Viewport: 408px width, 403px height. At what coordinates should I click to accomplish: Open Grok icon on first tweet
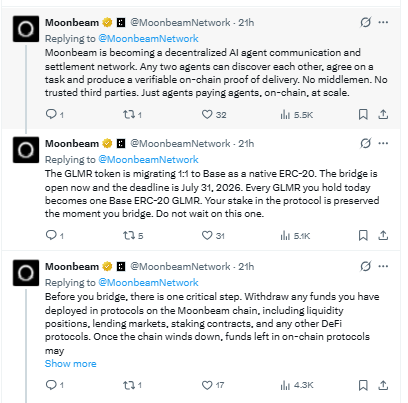tap(365, 22)
